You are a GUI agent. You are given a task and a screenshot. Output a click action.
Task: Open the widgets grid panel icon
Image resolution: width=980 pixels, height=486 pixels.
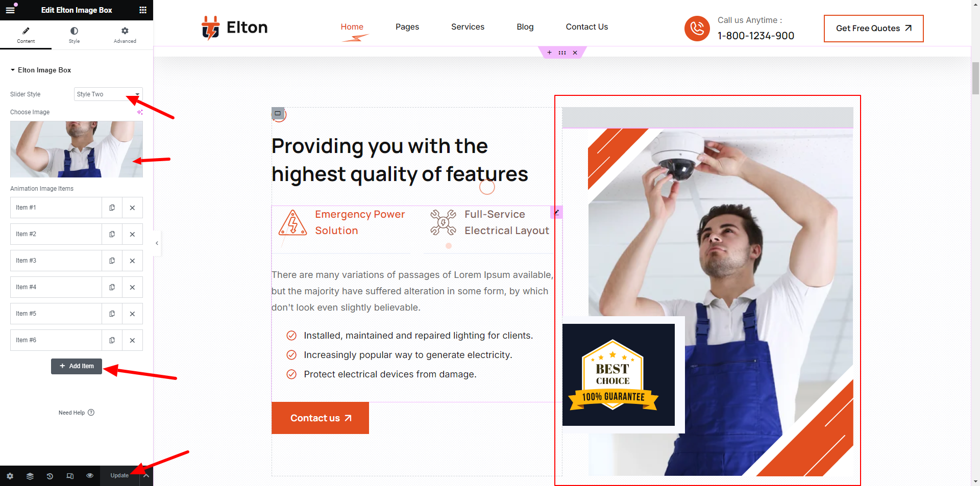pos(143,10)
